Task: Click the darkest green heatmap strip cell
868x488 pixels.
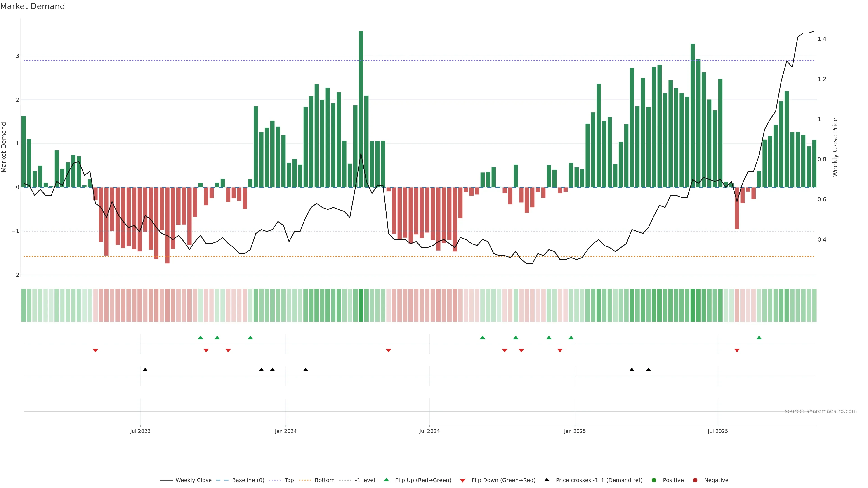Action: tap(361, 305)
